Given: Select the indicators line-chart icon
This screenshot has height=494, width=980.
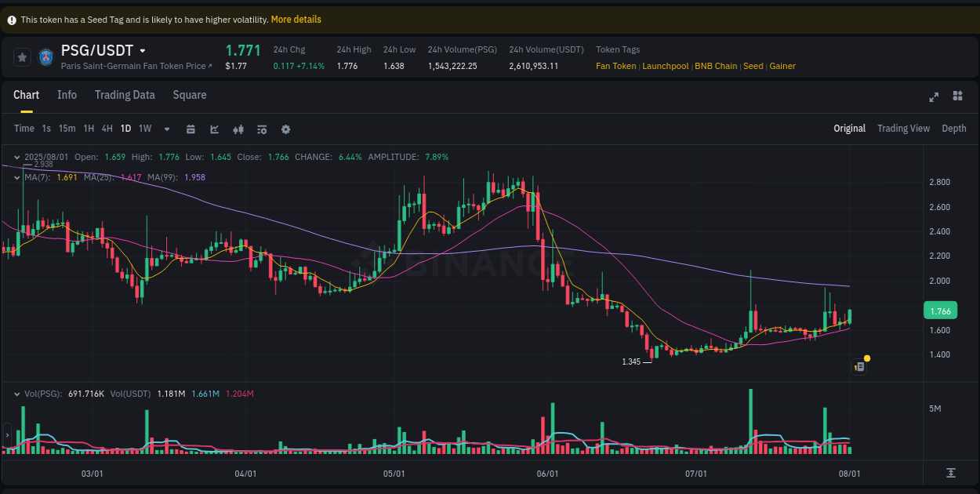Looking at the screenshot, I should pyautogui.click(x=214, y=129).
